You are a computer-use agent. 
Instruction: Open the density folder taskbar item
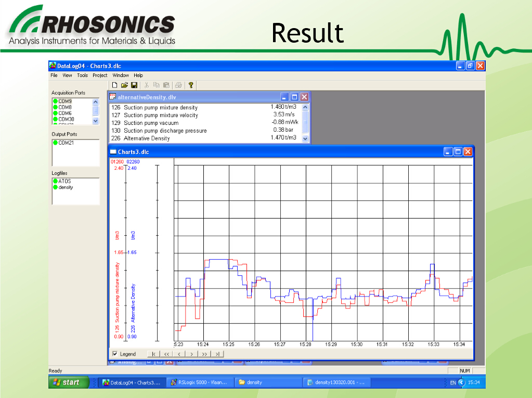tap(268, 382)
